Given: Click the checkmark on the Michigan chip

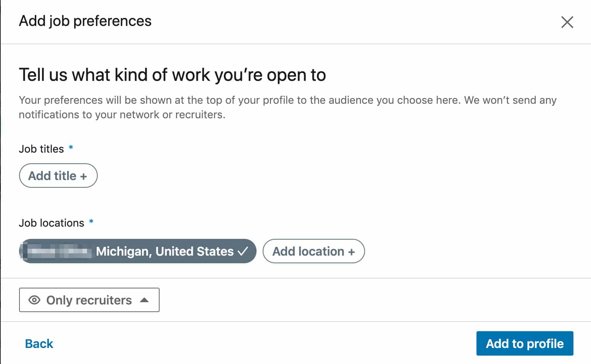Looking at the screenshot, I should [243, 251].
